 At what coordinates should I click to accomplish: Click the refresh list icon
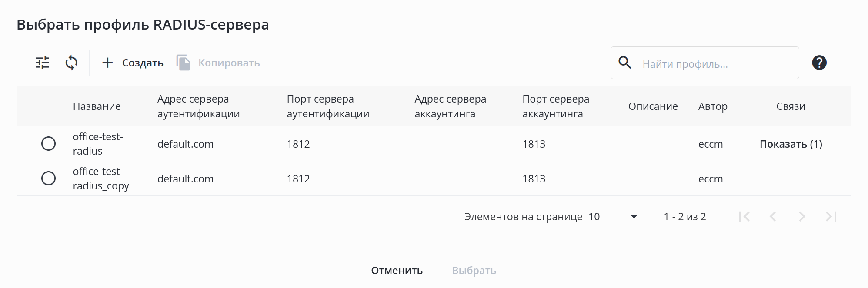point(71,63)
